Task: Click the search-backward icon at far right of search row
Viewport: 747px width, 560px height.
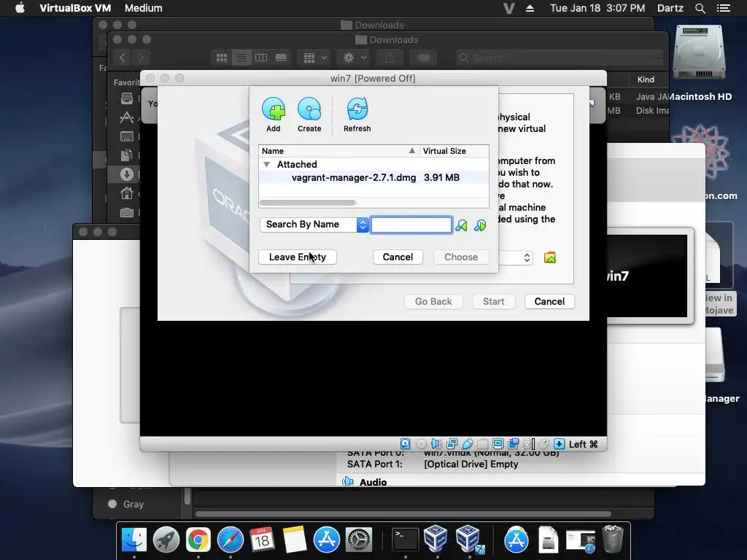Action: 480,225
